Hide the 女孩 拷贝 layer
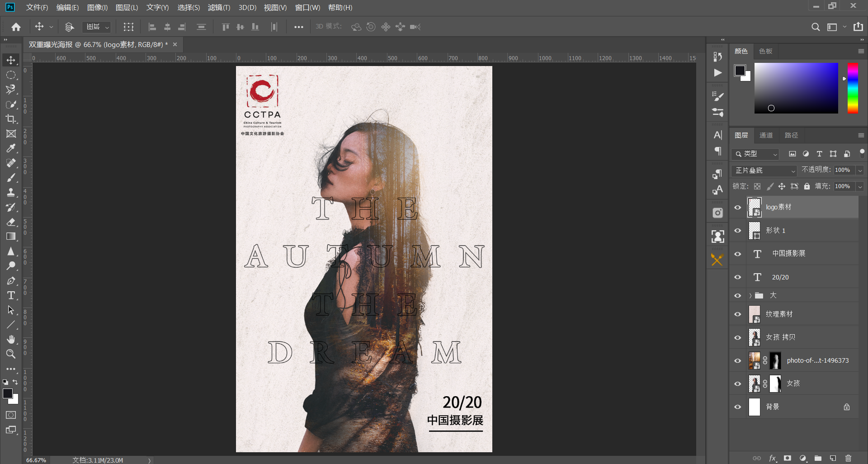 738,337
